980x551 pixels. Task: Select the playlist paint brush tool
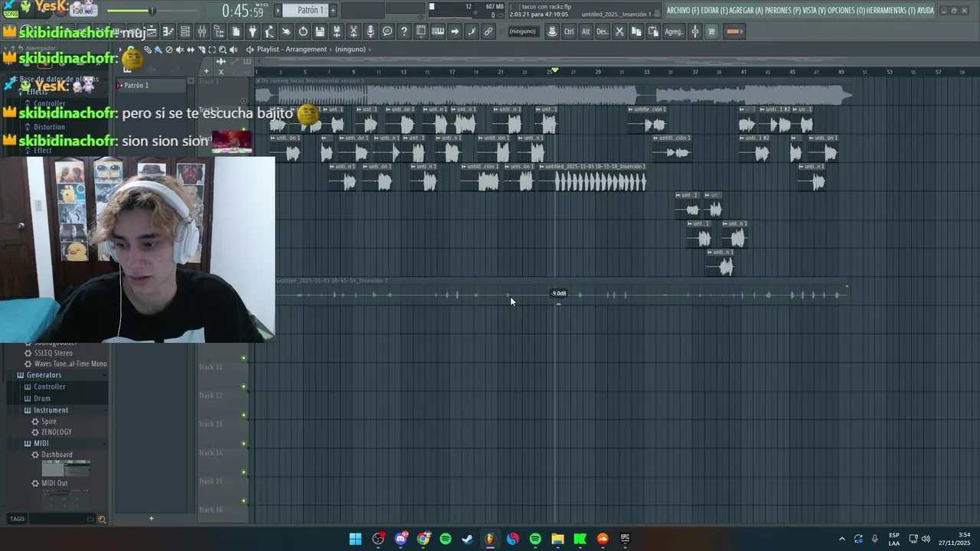158,50
